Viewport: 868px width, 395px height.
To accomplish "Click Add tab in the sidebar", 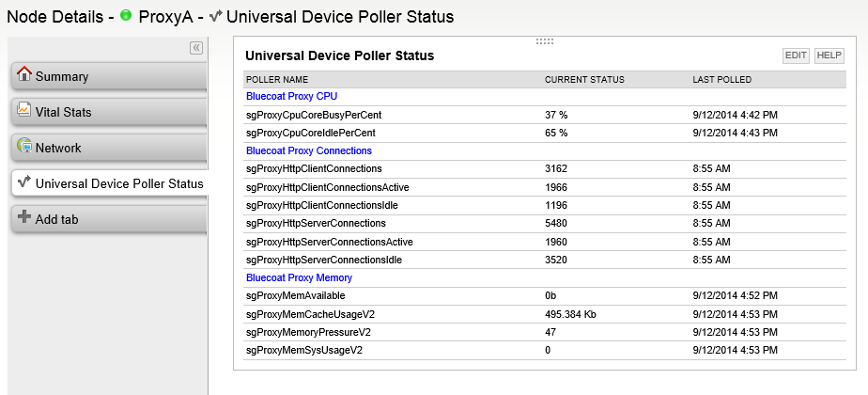I will pyautogui.click(x=109, y=219).
